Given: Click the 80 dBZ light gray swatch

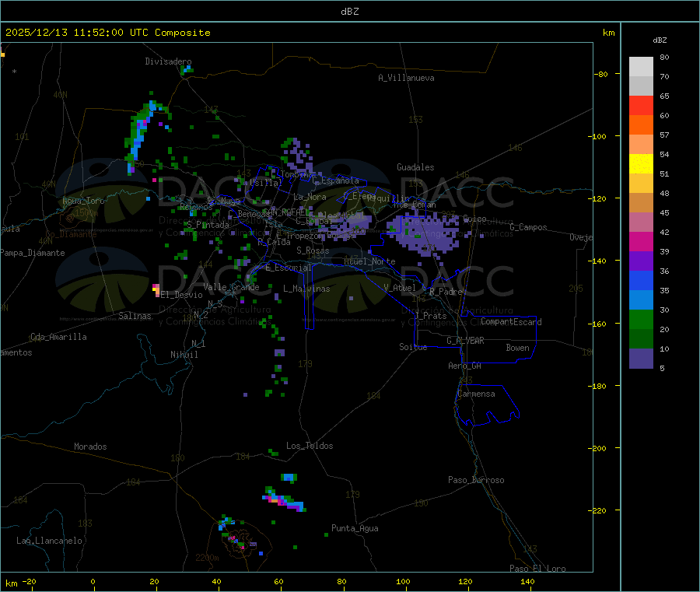Looking at the screenshot, I should tap(641, 67).
